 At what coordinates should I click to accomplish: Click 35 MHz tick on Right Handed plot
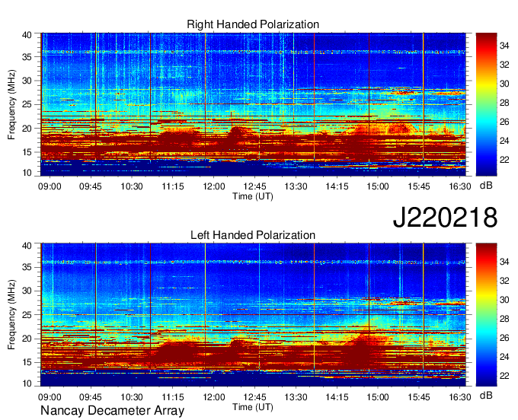tap(27, 57)
